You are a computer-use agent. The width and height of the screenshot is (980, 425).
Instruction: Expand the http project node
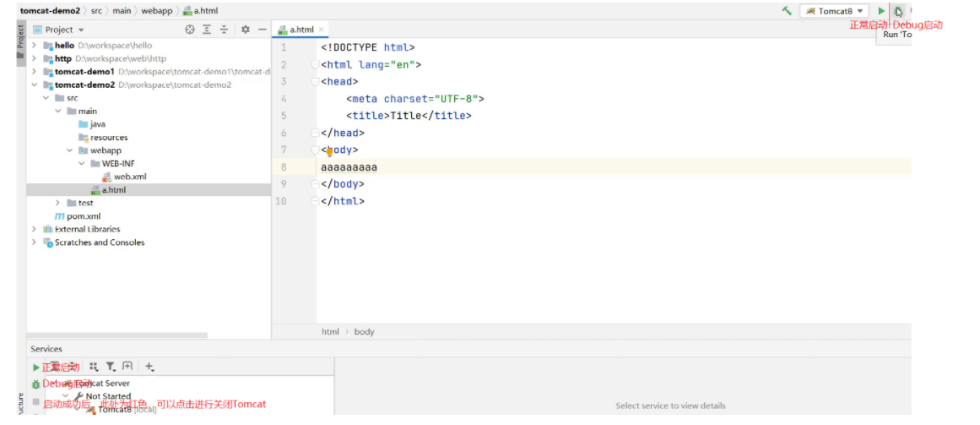click(35, 58)
